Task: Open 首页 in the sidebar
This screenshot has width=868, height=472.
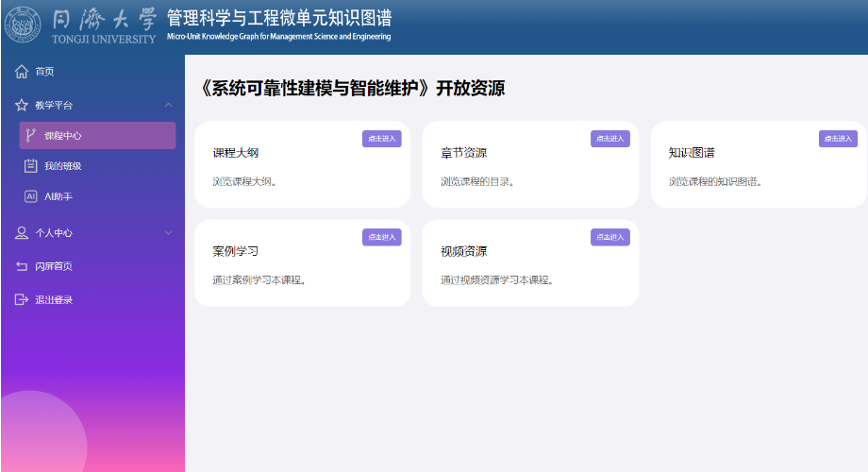Action: click(45, 72)
